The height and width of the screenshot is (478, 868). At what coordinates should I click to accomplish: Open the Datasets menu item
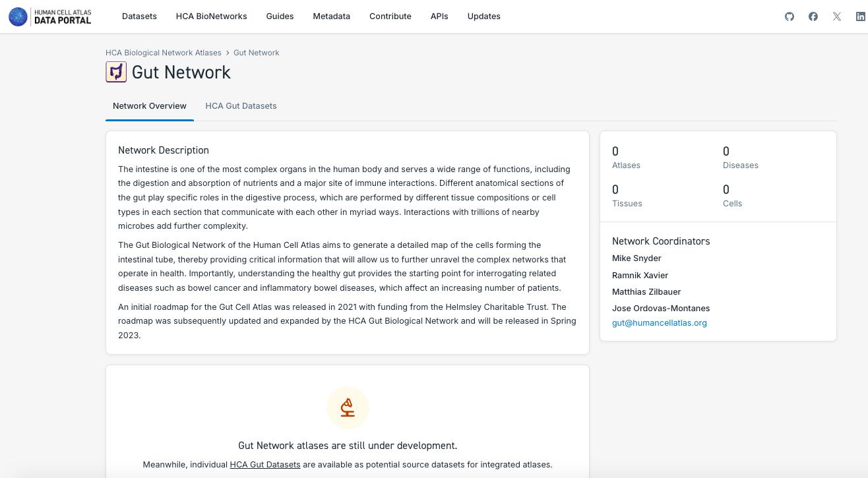(139, 16)
